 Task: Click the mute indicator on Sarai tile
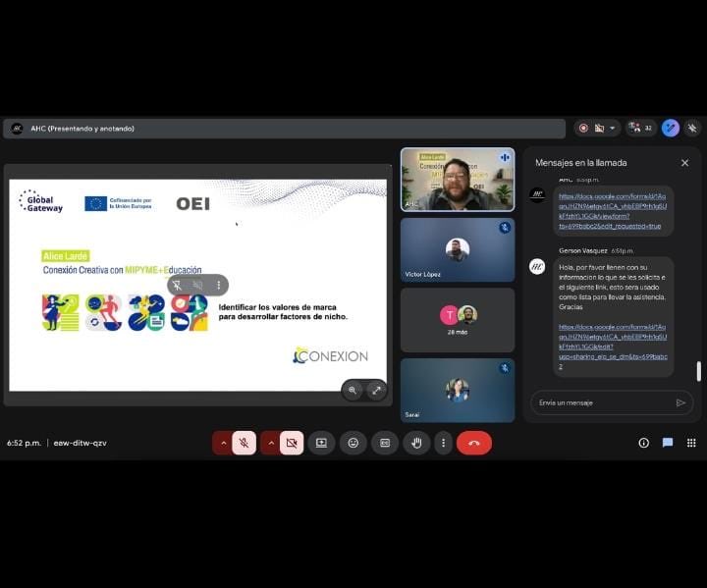coord(505,368)
